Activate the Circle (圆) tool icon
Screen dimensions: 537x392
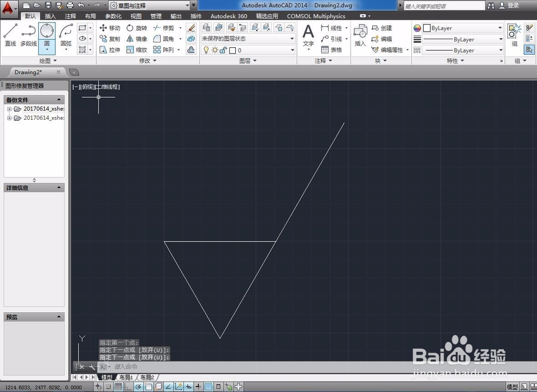[x=47, y=32]
